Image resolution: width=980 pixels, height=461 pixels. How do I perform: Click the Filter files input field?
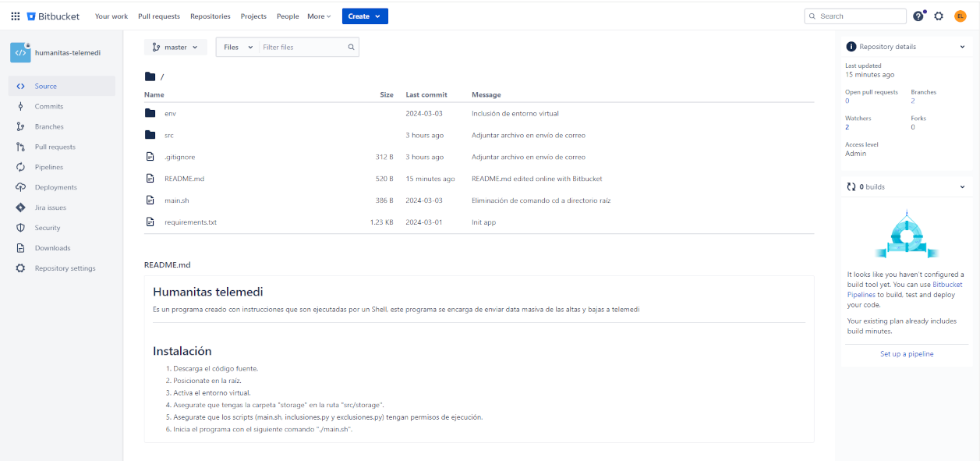(x=304, y=48)
